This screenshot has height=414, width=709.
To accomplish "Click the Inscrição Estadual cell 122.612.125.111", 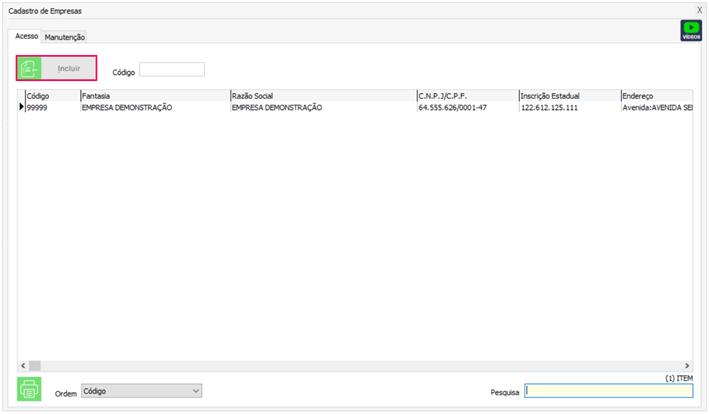I will pyautogui.click(x=549, y=107).
